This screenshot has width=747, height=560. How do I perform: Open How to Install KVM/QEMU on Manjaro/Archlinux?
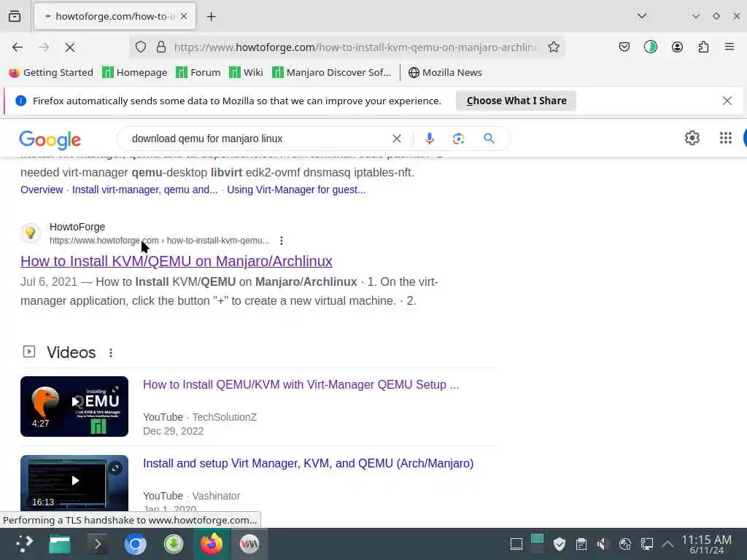coord(177,261)
